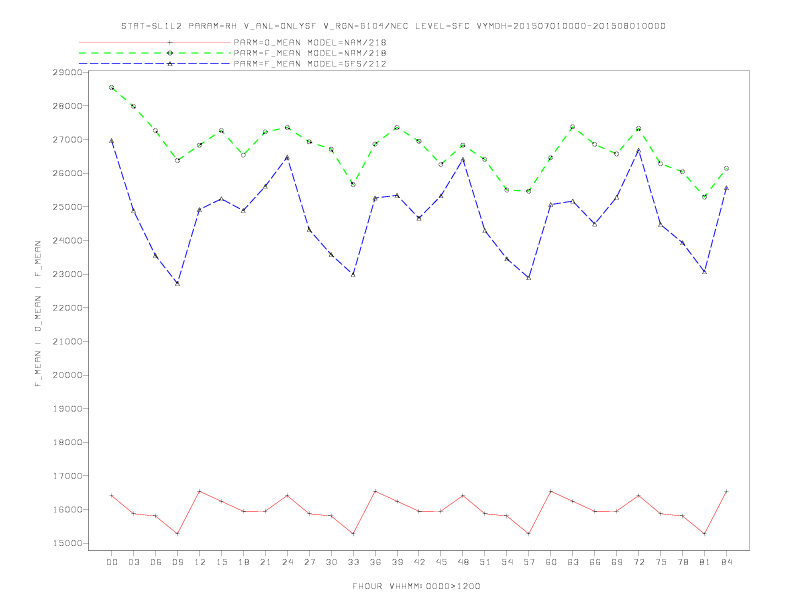Click the x-axis title FHOUR VHHMM:0000>1200
The width and height of the screenshot is (792, 612).
click(416, 586)
